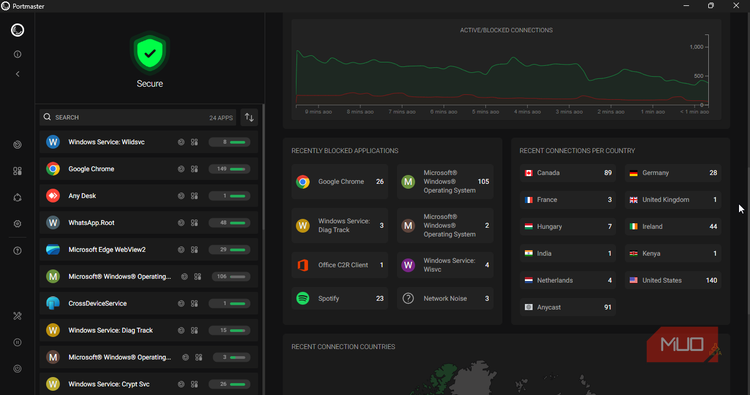
Task: Click the Office C2R Client logo icon
Action: [x=303, y=265]
